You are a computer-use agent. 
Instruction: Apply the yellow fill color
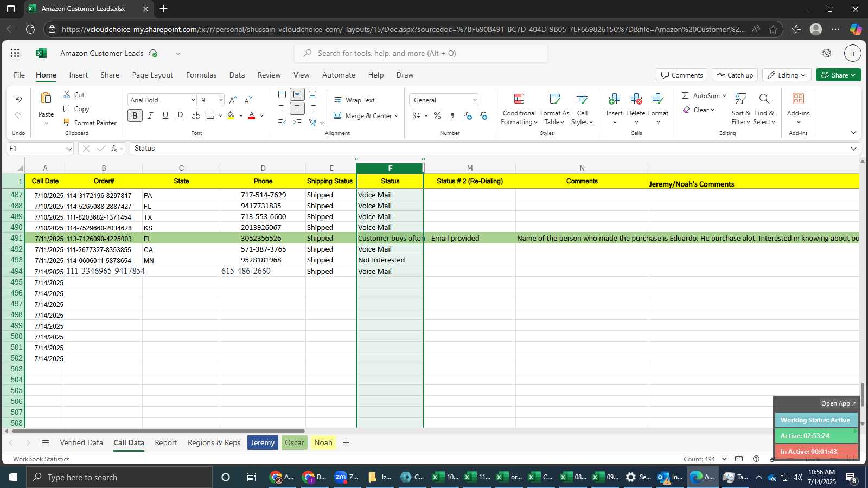click(231, 115)
